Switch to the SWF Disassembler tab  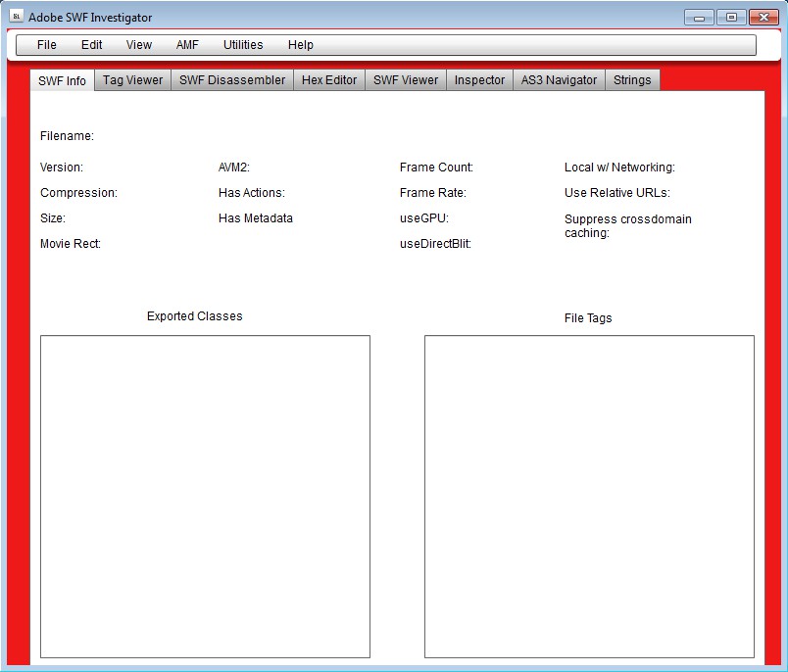click(x=232, y=80)
